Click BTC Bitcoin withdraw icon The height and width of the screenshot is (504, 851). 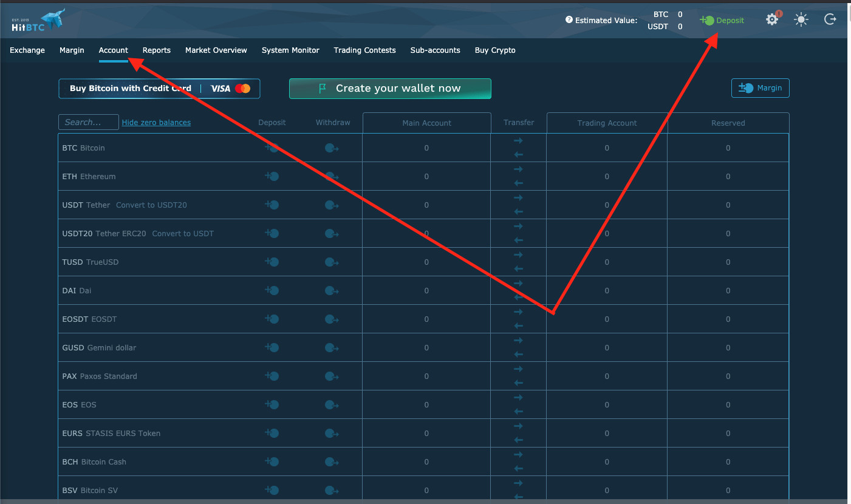click(332, 148)
